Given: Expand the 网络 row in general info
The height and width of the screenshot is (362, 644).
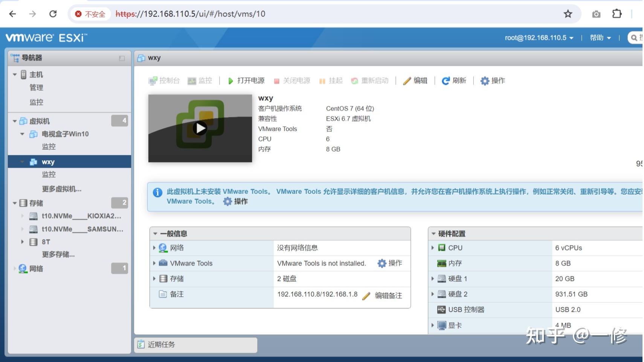Looking at the screenshot, I should pos(154,248).
